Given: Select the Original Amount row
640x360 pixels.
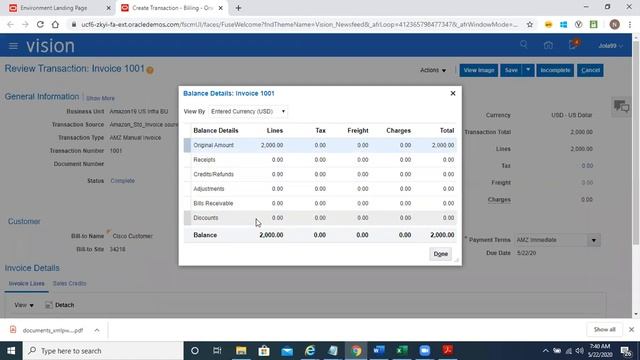Looking at the screenshot, I should (x=320, y=145).
